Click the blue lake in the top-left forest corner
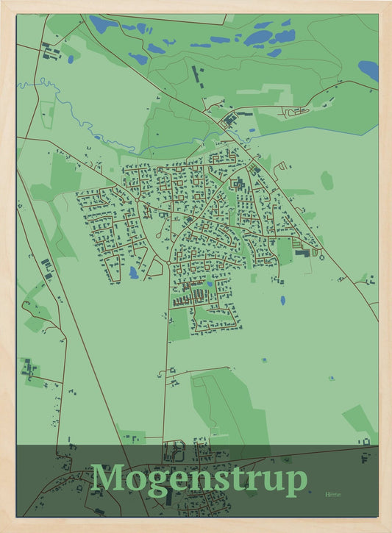The height and width of the screenshot is (533, 392). point(104,24)
